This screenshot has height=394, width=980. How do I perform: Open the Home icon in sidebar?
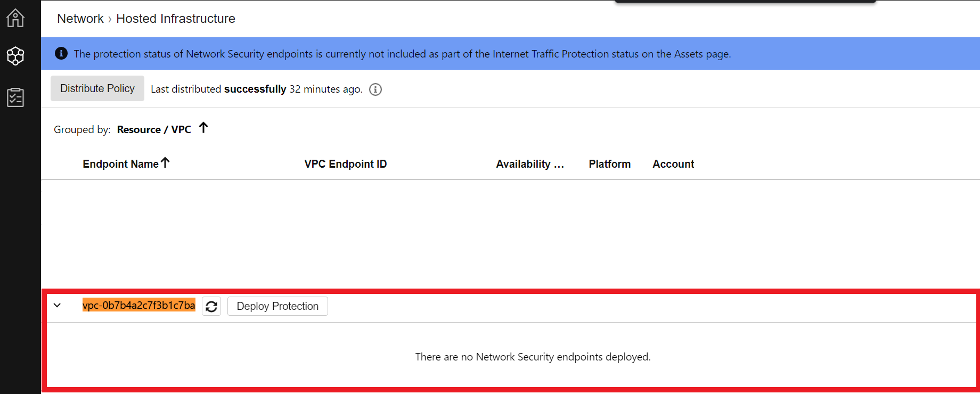15,18
